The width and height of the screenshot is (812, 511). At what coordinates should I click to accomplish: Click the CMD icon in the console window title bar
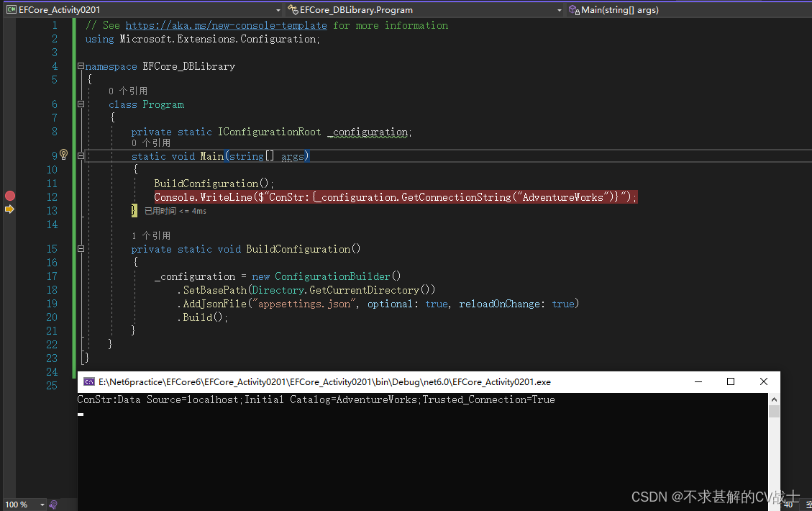(88, 381)
